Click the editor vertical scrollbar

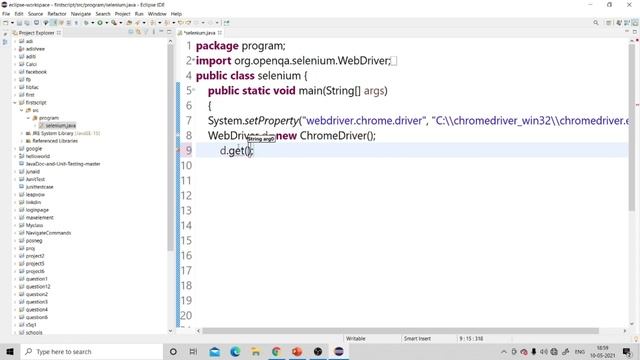click(632, 127)
